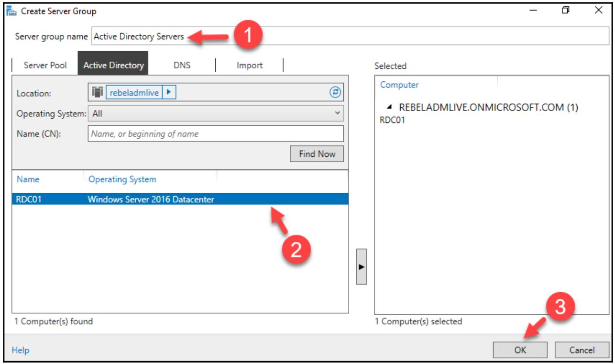The height and width of the screenshot is (364, 615).
Task: Click the Server group name field
Action: pos(349,37)
